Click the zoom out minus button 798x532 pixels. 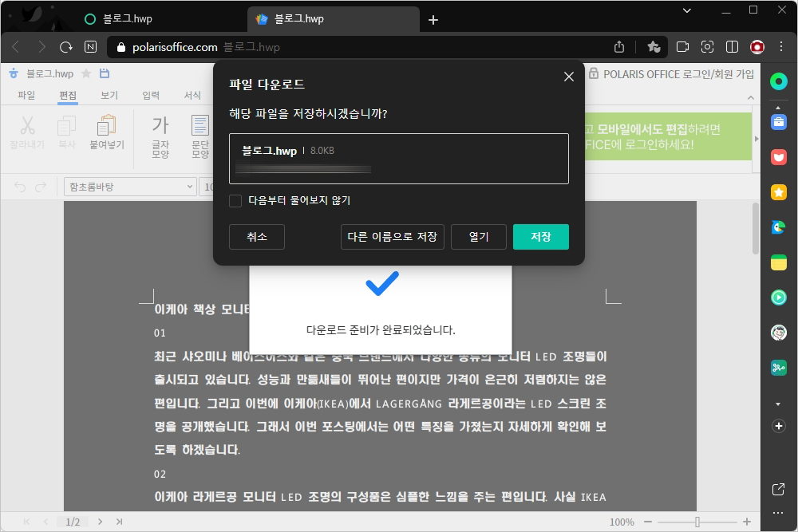(648, 522)
